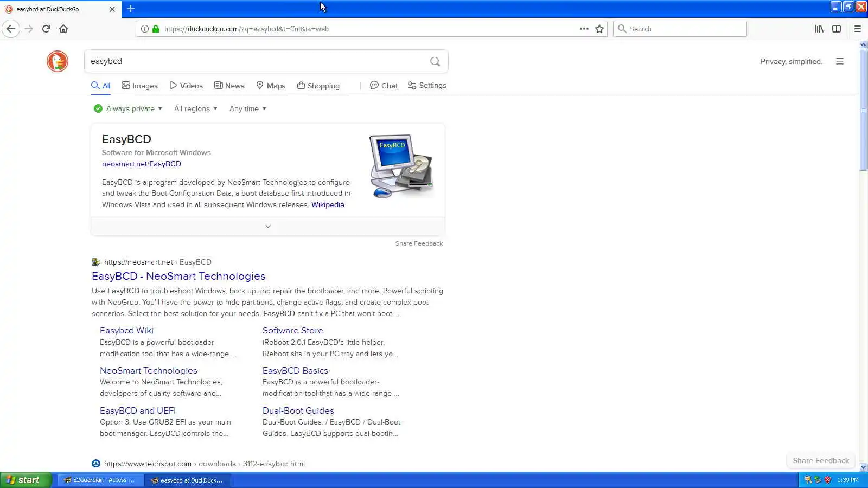Click the taskbar clock showing 1:39 PM
The height and width of the screenshot is (488, 868).
[x=848, y=480]
